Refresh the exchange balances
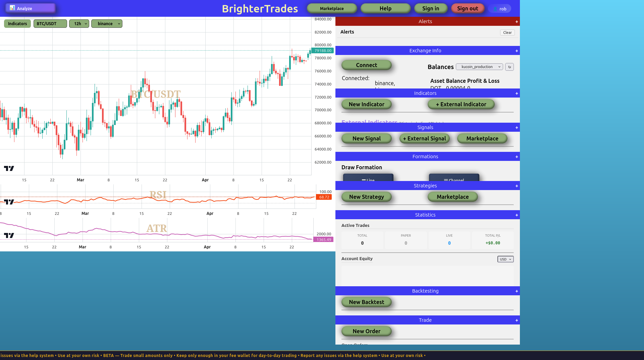Image resolution: width=644 pixels, height=360 pixels. 509,67
